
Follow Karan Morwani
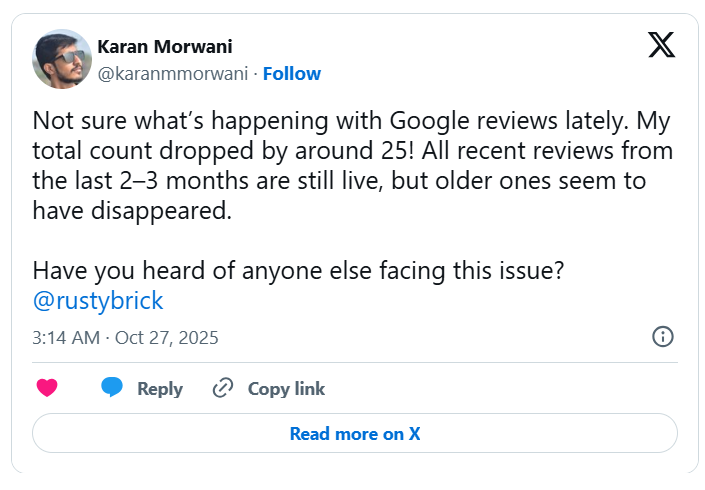(x=292, y=73)
